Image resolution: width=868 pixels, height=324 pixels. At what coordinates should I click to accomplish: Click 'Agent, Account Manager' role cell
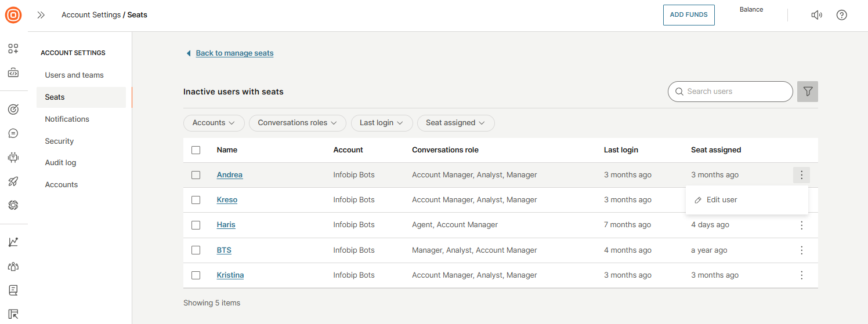tap(455, 225)
